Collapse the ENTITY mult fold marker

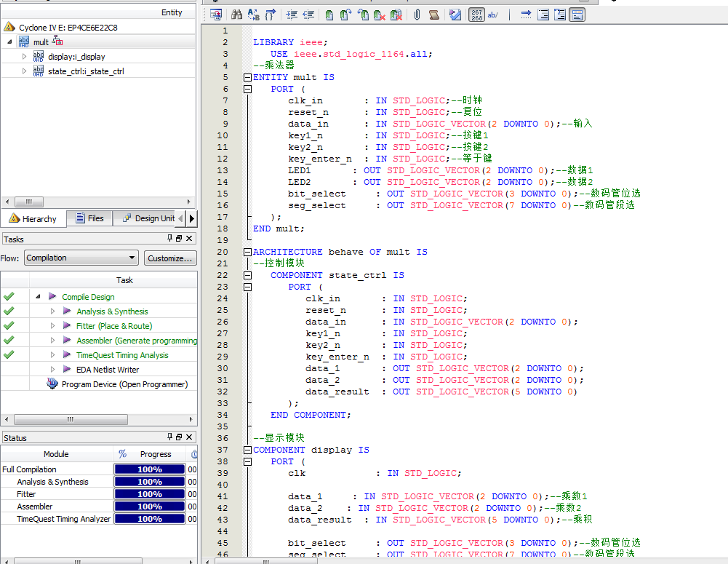tap(247, 77)
